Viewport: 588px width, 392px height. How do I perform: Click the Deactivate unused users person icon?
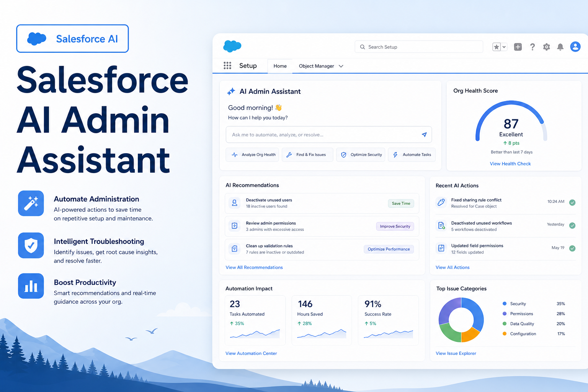[235, 203]
